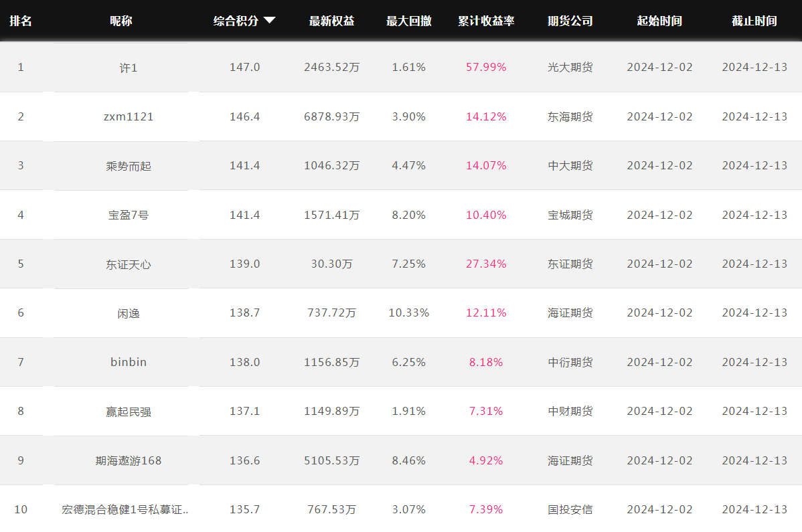802x532 pixels.
Task: Select the equity value 30.30万
Action: (x=331, y=264)
